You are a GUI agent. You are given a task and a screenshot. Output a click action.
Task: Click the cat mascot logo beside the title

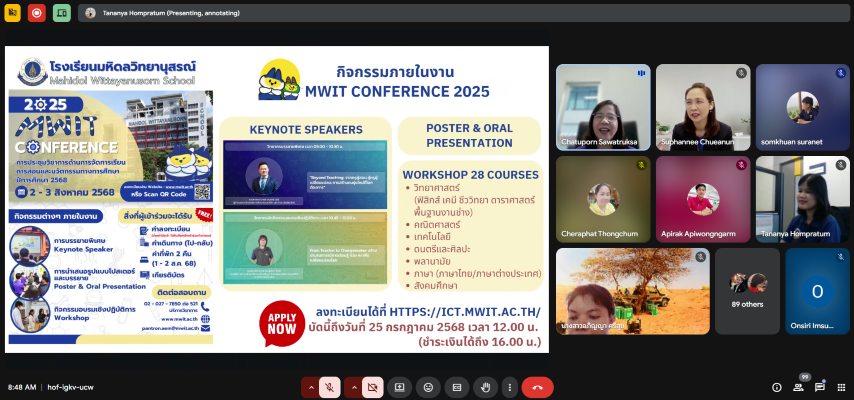tap(279, 80)
